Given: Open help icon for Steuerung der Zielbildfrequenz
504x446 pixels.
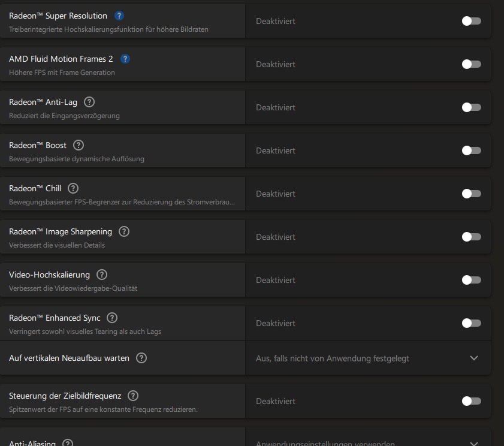Looking at the screenshot, I should (x=133, y=396).
